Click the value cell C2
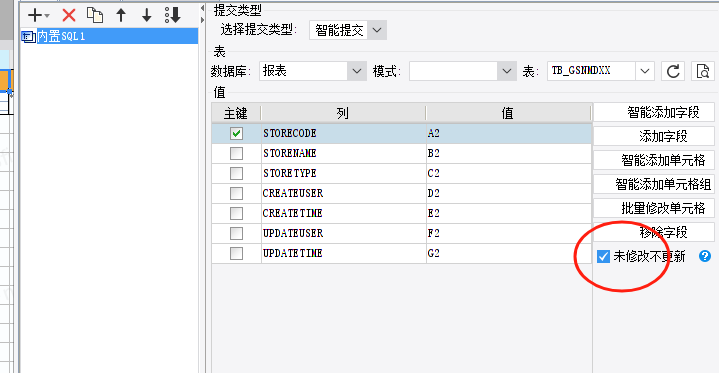The width and height of the screenshot is (719, 373). click(x=509, y=173)
